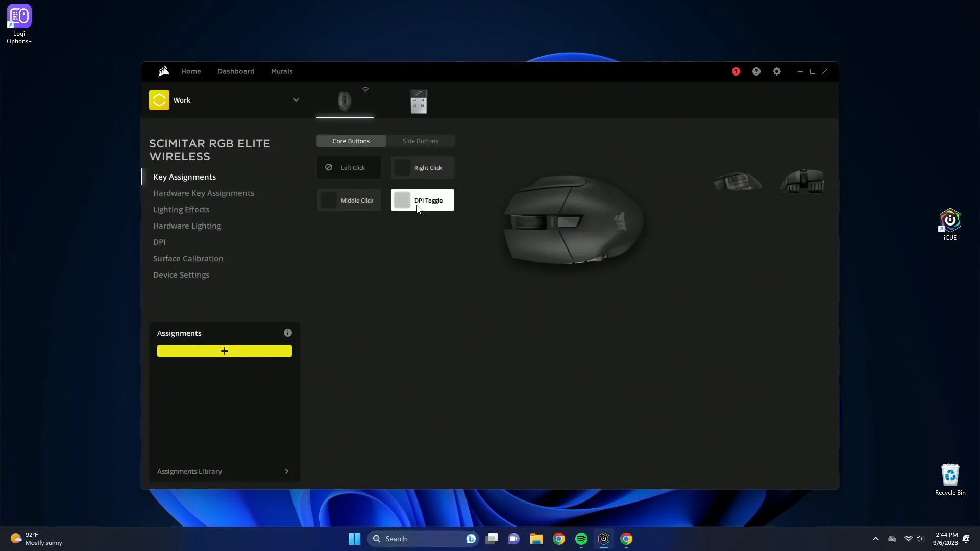Open the DPI section
This screenshot has width=980, height=551.
click(159, 242)
